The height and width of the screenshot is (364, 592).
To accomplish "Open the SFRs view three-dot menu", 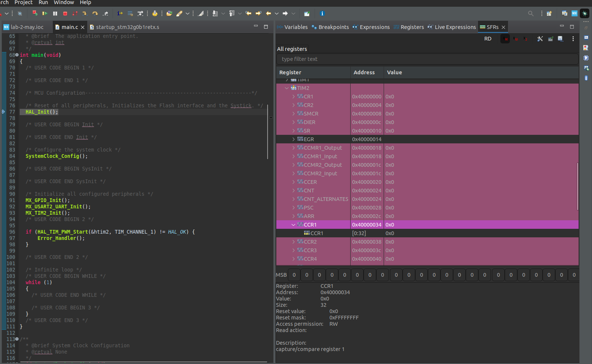I will tap(573, 39).
